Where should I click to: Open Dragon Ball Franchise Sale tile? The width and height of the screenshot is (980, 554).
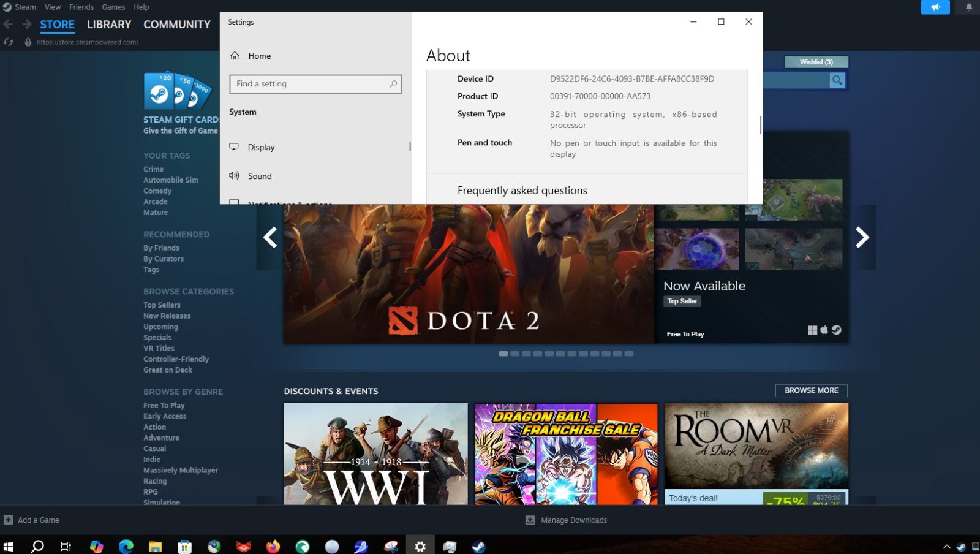[566, 454]
